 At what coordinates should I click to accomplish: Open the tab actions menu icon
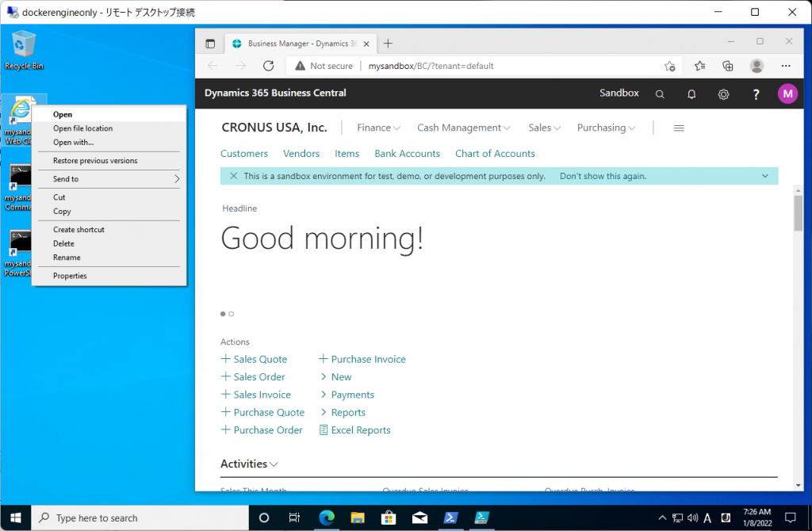pyautogui.click(x=210, y=44)
